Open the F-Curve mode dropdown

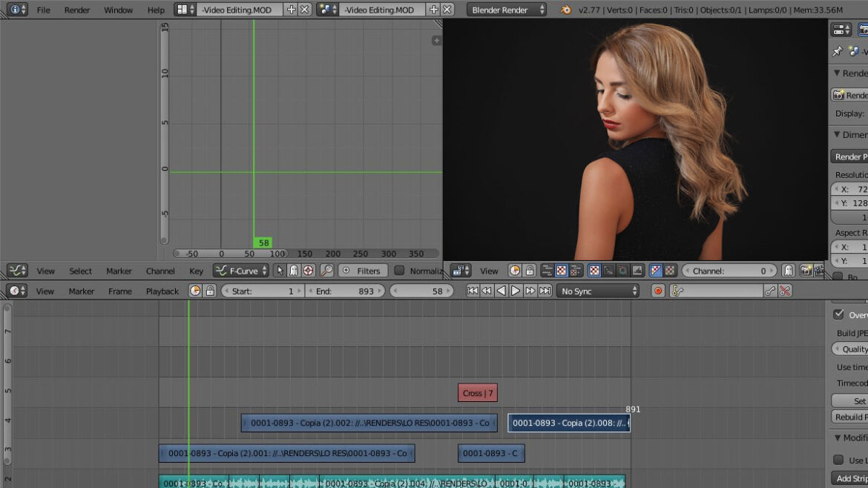[x=241, y=271]
